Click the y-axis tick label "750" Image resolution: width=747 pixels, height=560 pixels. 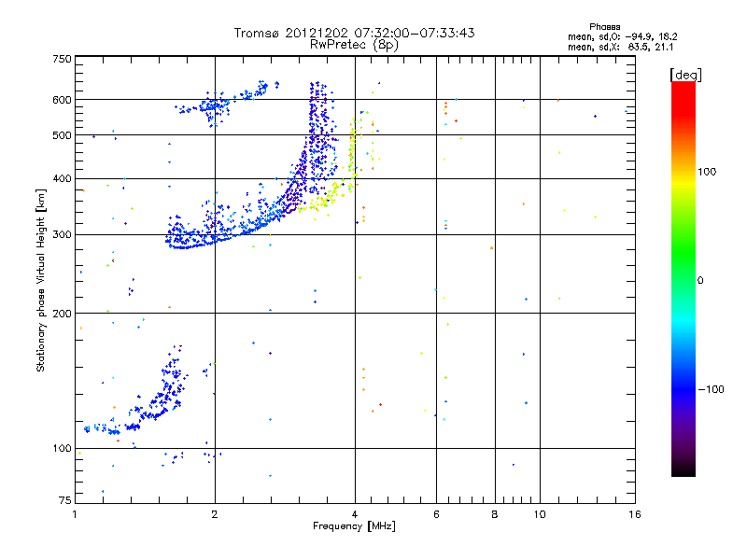point(62,59)
